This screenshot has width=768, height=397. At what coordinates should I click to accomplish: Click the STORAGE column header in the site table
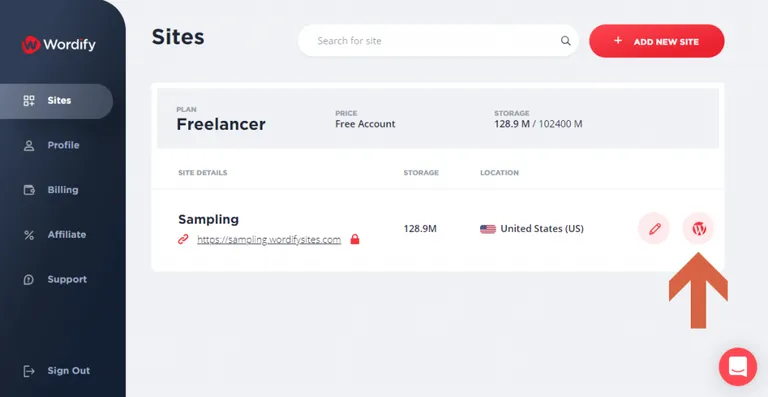421,173
